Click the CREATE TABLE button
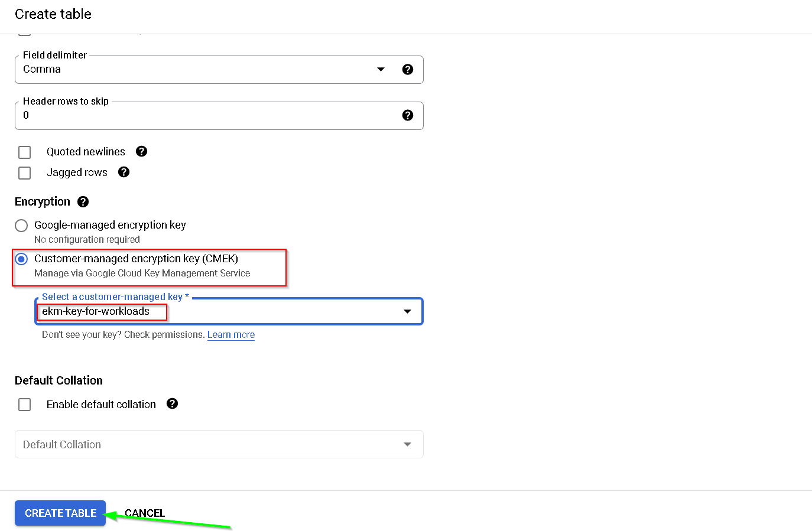Image resolution: width=812 pixels, height=531 pixels. coord(60,513)
